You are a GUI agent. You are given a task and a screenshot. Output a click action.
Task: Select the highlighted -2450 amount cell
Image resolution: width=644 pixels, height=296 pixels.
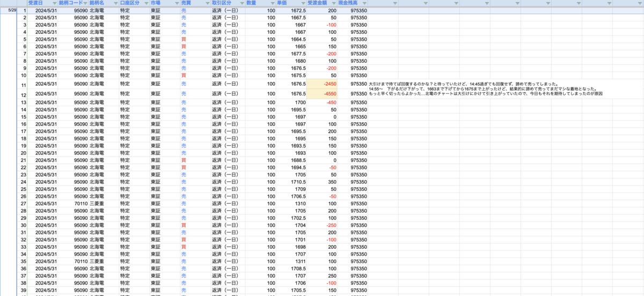(x=322, y=84)
